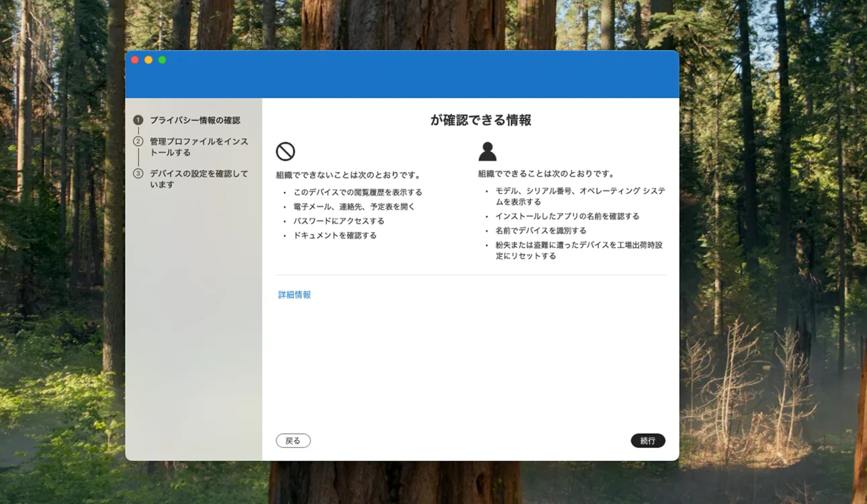Click パスワードにアクセスする item
This screenshot has width=867, height=504.
click(x=338, y=221)
